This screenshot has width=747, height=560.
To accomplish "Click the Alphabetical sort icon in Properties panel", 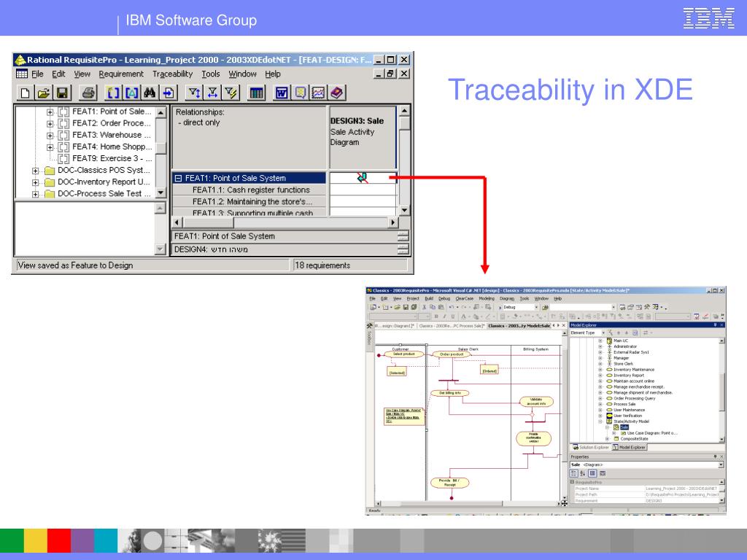I will tap(583, 473).
